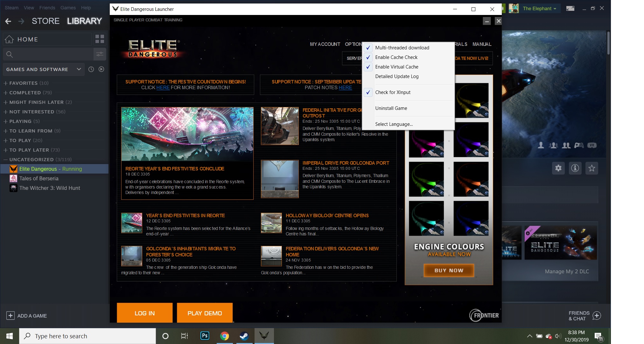Filter ready-to-play games icon
The width and height of the screenshot is (644, 344).
click(x=101, y=69)
